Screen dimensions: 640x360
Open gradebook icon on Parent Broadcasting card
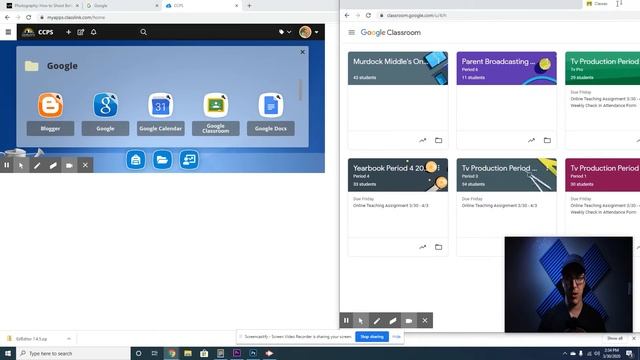[x=531, y=140]
